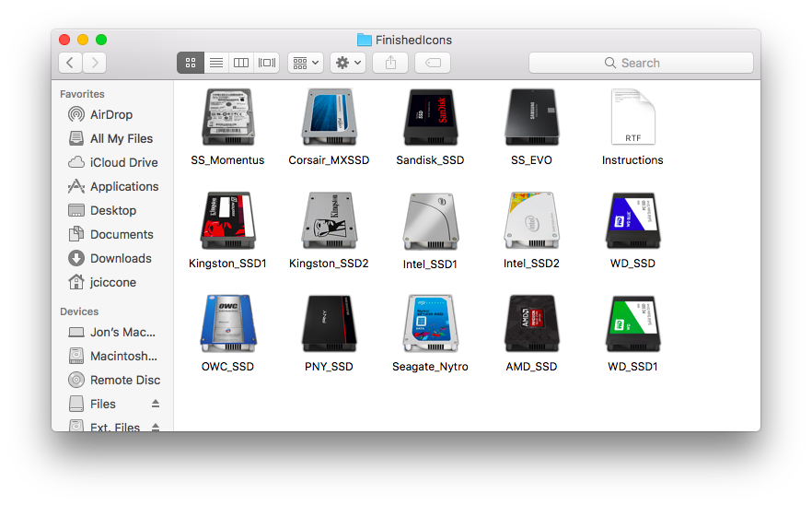
Task: Select the PNY_SSD drive icon
Action: [x=330, y=323]
